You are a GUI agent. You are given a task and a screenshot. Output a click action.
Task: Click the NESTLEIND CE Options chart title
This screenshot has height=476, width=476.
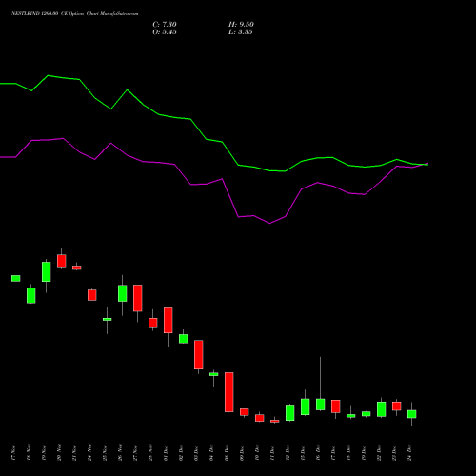coord(74,14)
